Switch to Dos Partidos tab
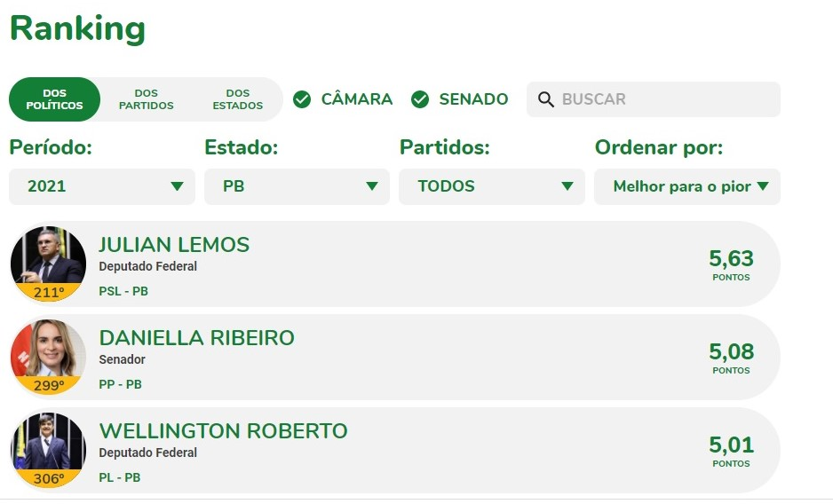Screen dimensions: 833x504 147,99
